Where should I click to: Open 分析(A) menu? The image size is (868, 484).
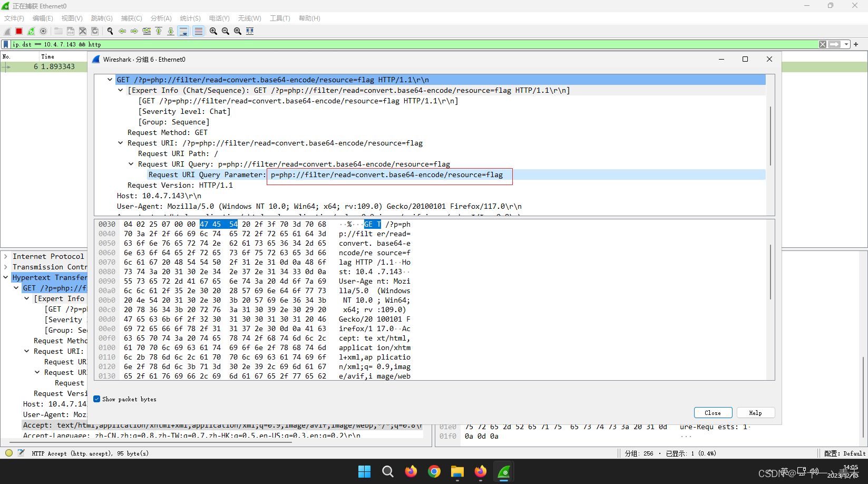point(161,18)
